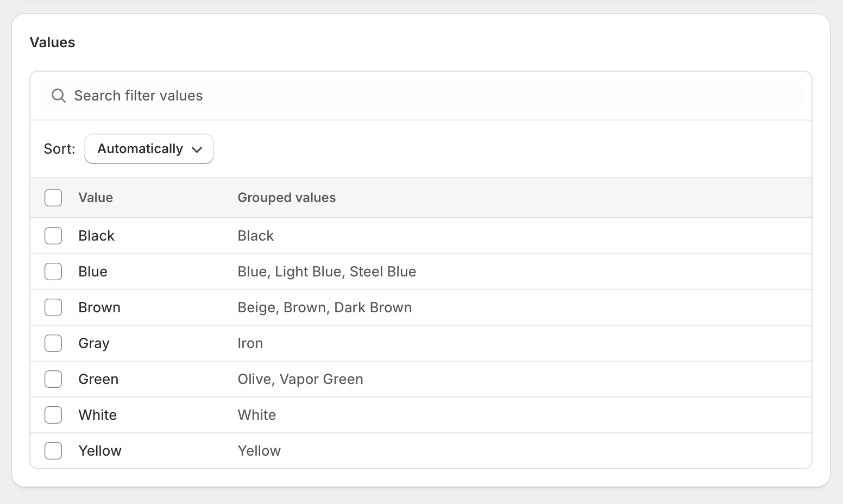Select the White row checkbox
This screenshot has height=504, width=843.
click(53, 415)
